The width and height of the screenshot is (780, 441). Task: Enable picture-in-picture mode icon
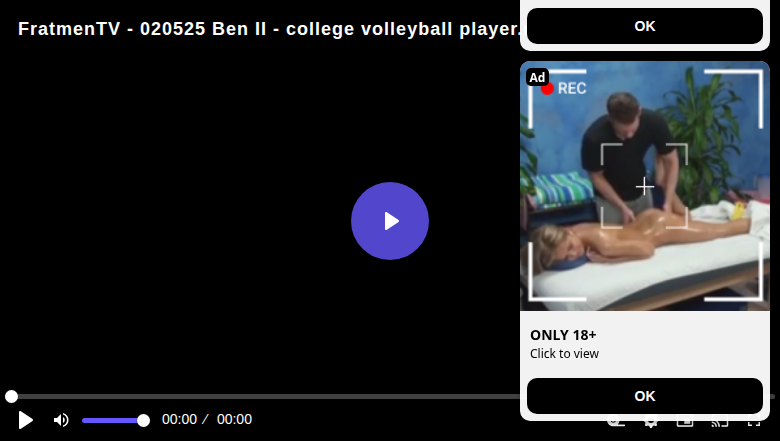pos(685,424)
